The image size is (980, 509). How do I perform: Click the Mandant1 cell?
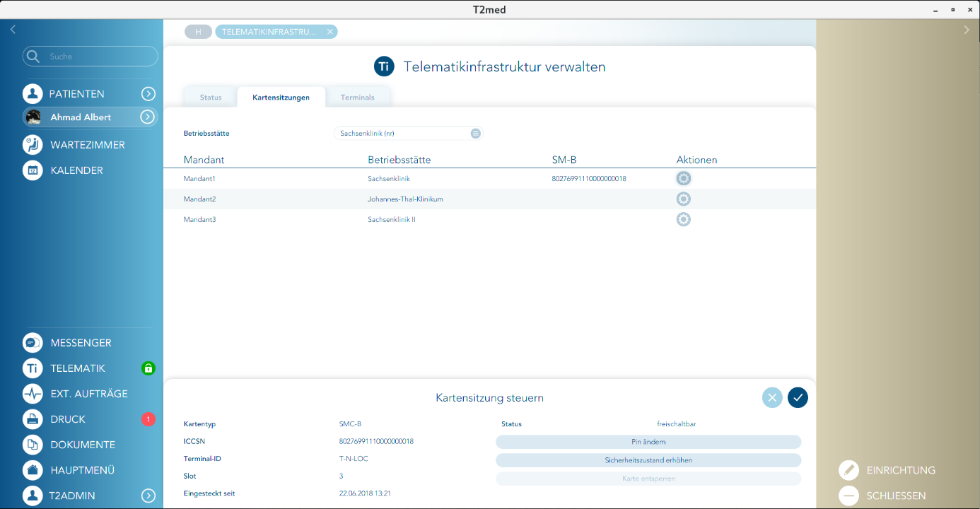[199, 179]
